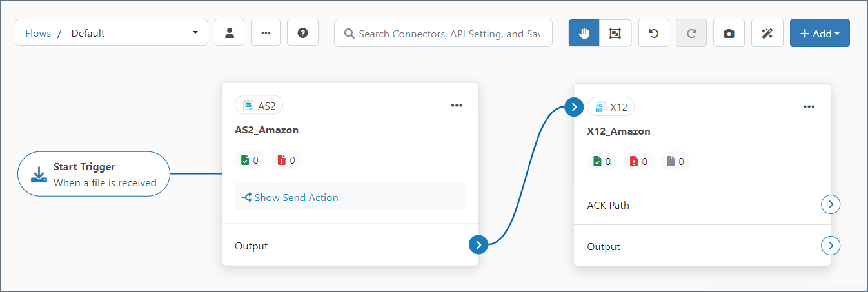
Task: Click the magic wand auto-arrange icon
Action: click(x=767, y=34)
